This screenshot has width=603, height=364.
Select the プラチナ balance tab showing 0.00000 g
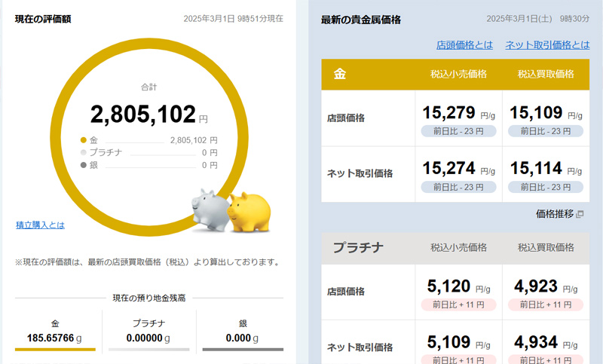coord(148,333)
